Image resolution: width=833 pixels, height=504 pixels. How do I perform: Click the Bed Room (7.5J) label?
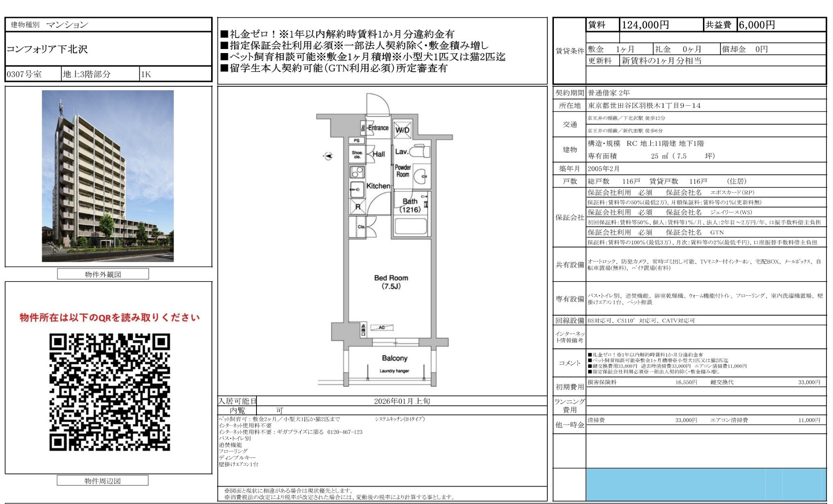click(x=391, y=282)
